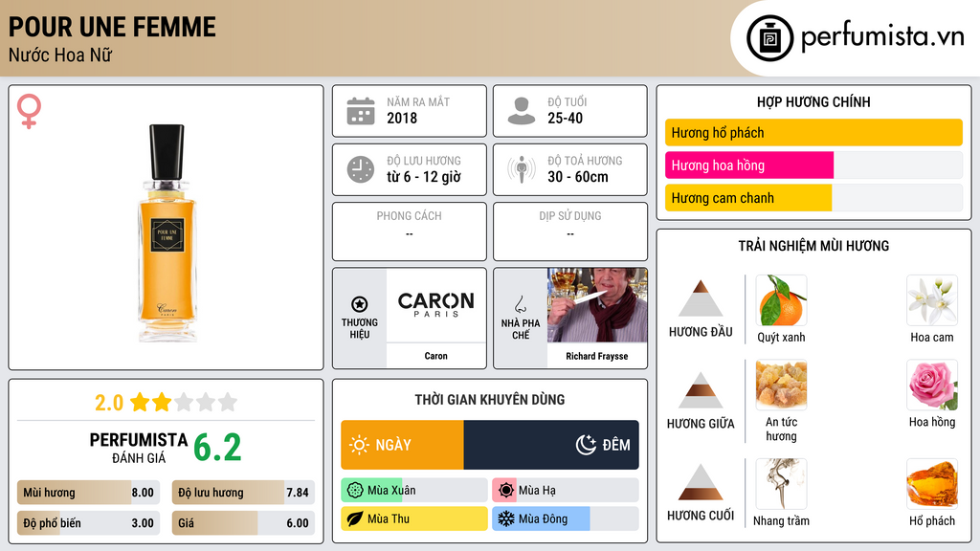
Task: Click the clock icon for Độ lưu hương
Action: (x=361, y=169)
